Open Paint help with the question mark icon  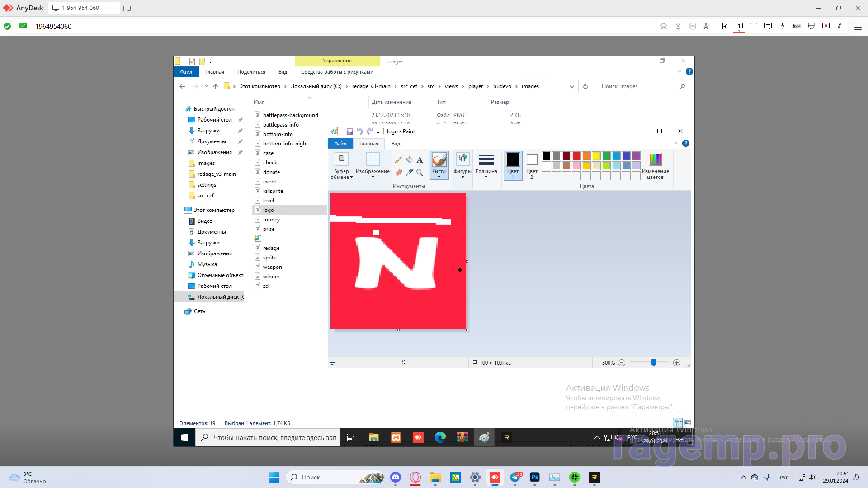(x=686, y=143)
